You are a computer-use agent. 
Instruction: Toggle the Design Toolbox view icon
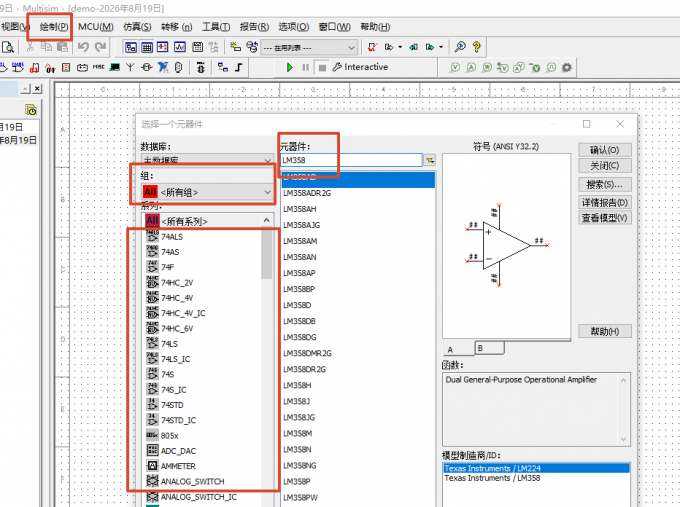click(x=131, y=47)
